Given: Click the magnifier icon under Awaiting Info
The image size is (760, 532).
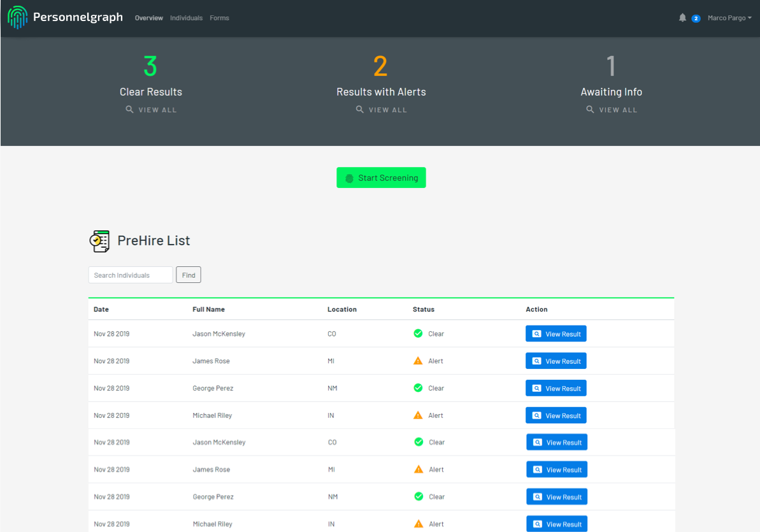Looking at the screenshot, I should (590, 110).
